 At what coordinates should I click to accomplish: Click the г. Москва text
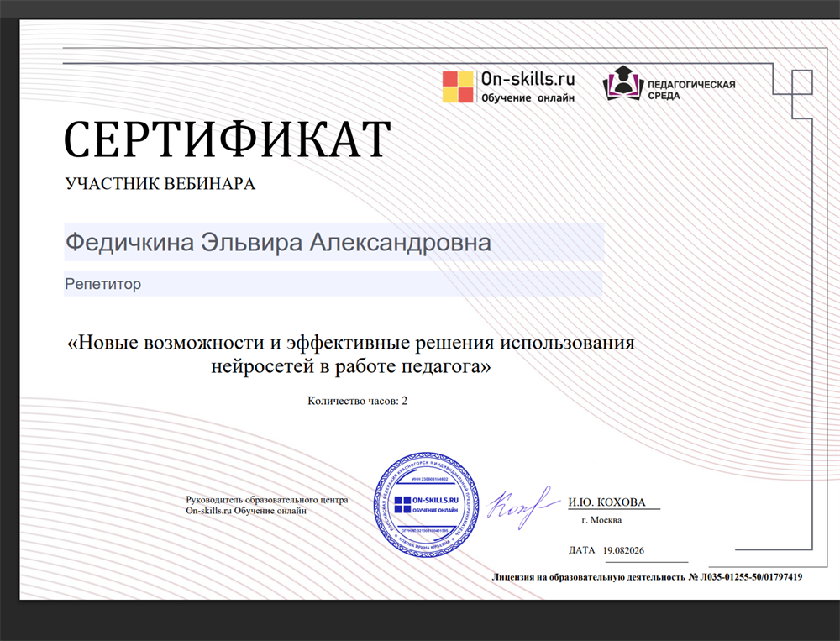coord(601,520)
